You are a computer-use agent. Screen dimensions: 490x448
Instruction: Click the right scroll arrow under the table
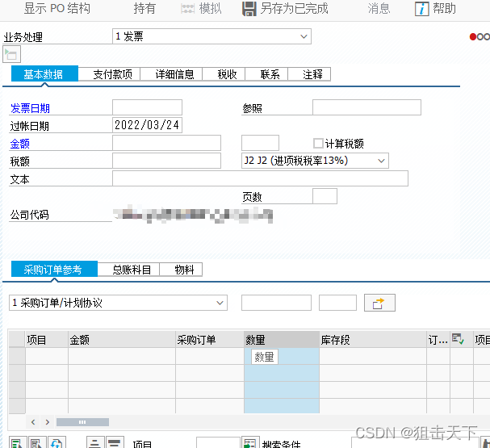47,422
